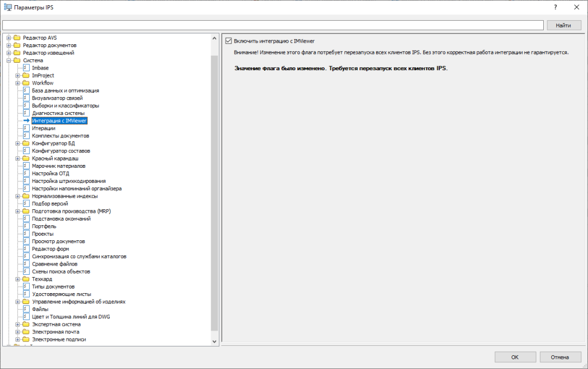Confirm settings with the ОК button
Screen dimensions: 588x369
(514, 357)
